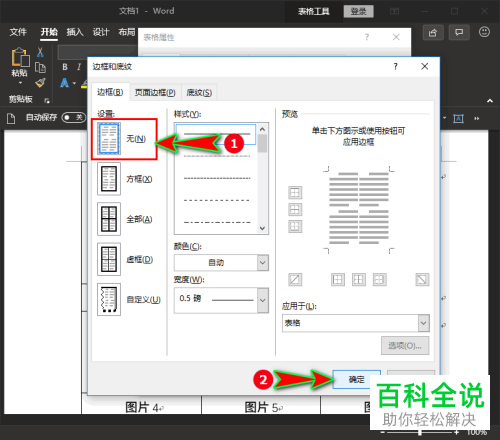
Task: Expand the paste 粘贴 dropdown arrow
Action: [20, 83]
